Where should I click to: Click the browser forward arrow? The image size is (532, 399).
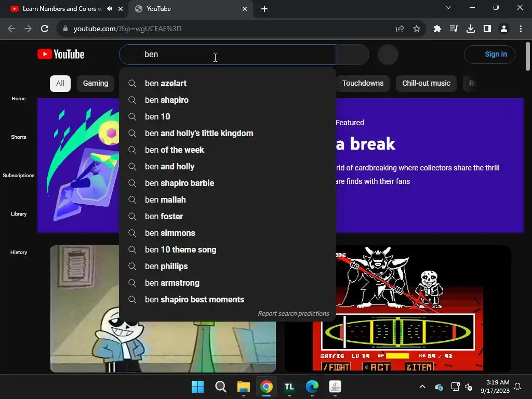28,29
